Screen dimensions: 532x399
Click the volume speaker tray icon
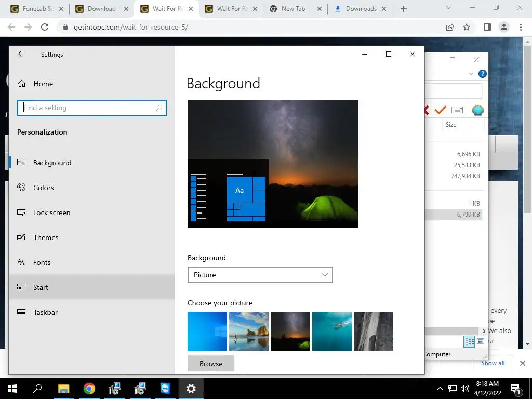(x=464, y=389)
